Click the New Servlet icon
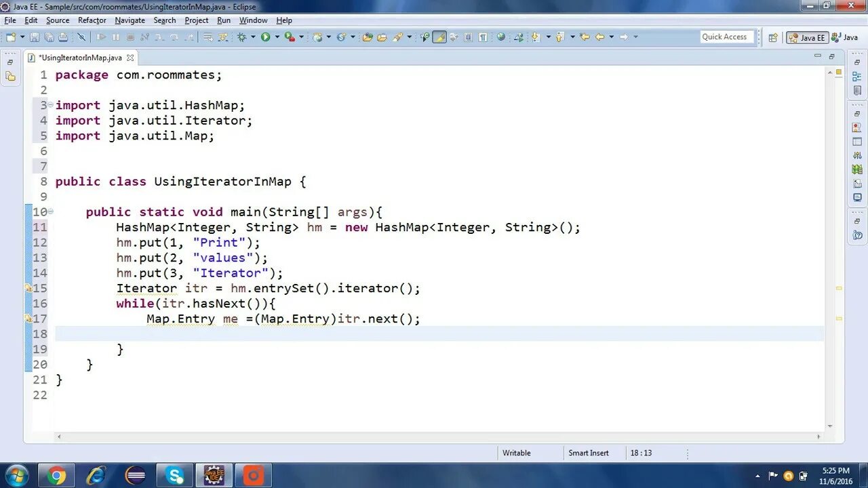The image size is (868, 488). 341,37
